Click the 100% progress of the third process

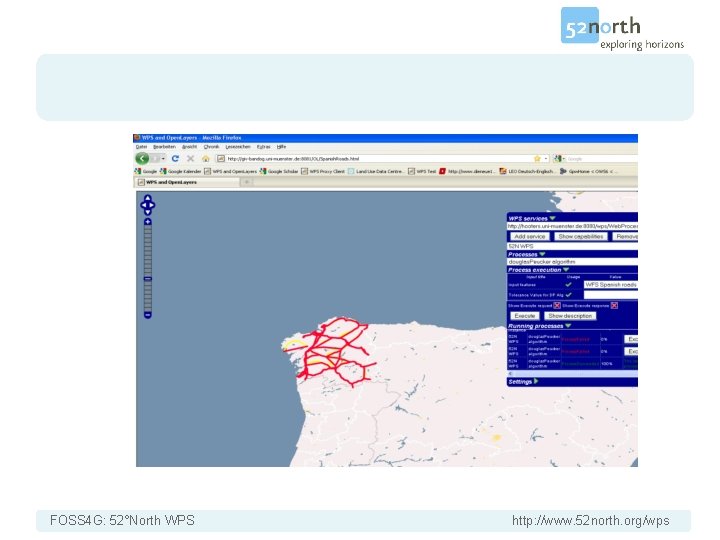click(607, 364)
